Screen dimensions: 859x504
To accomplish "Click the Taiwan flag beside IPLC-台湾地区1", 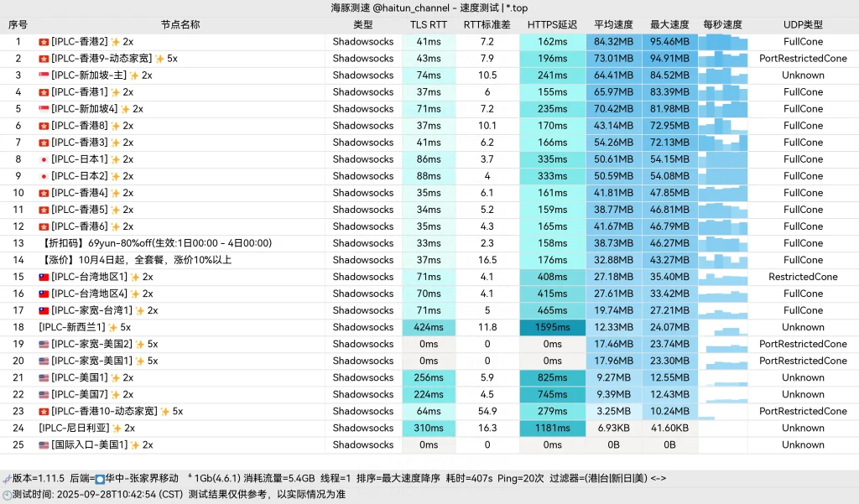I will [x=42, y=277].
